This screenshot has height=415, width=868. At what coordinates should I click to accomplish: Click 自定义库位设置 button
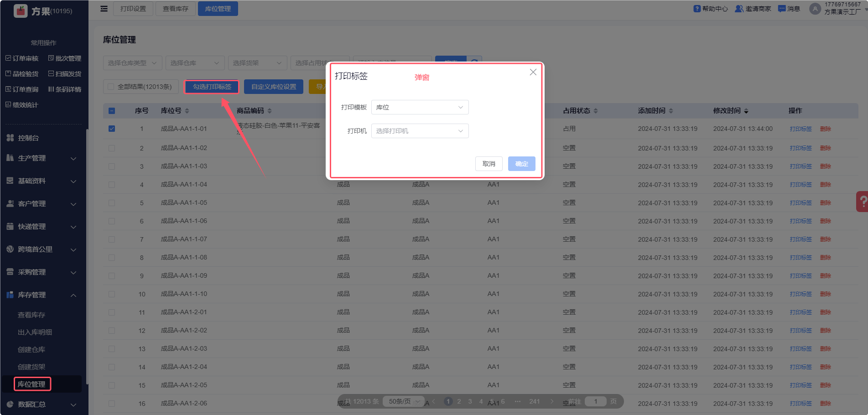274,87
